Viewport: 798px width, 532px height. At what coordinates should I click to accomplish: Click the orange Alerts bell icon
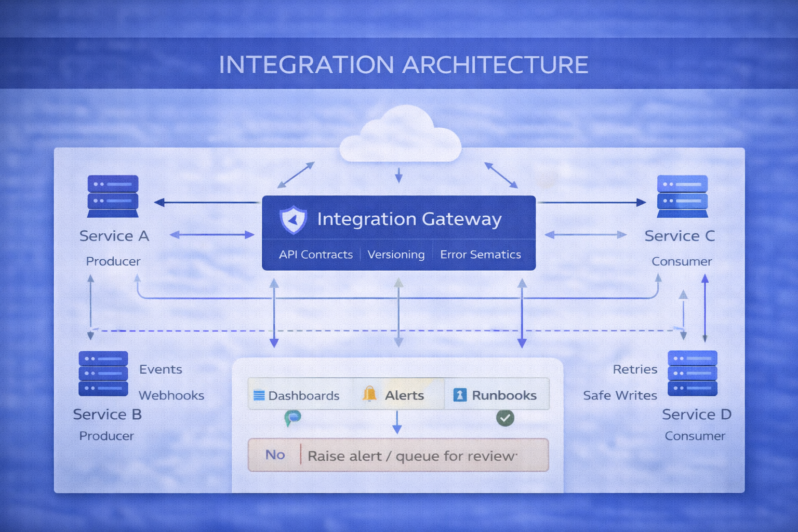click(369, 394)
